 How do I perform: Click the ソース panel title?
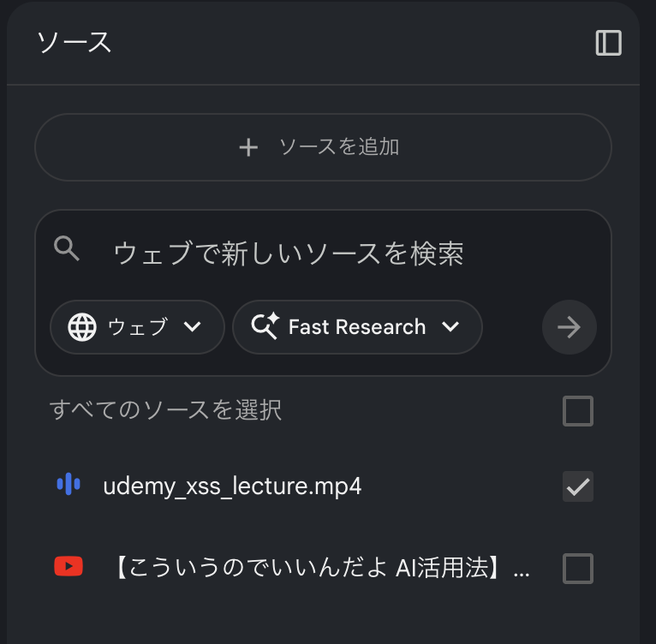[x=75, y=43]
